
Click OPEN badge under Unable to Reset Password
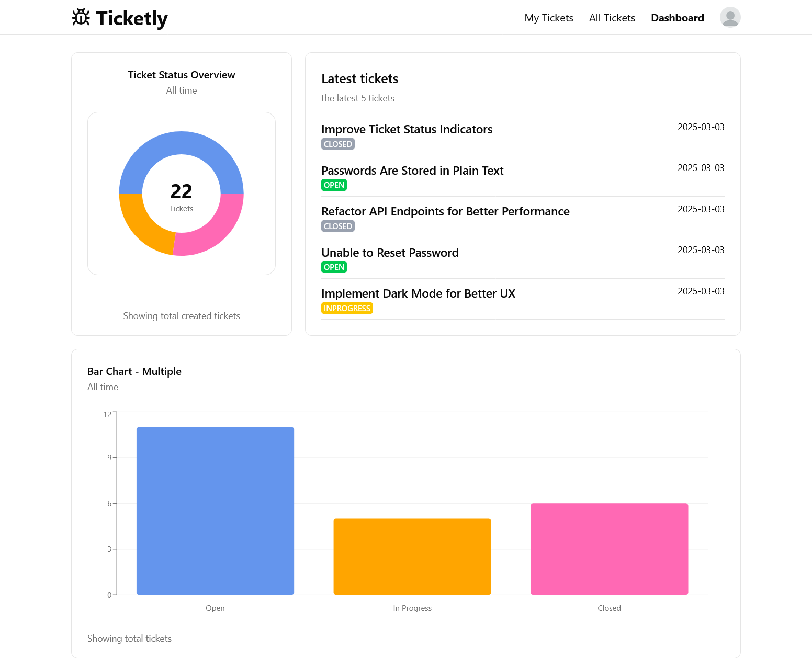pyautogui.click(x=334, y=267)
